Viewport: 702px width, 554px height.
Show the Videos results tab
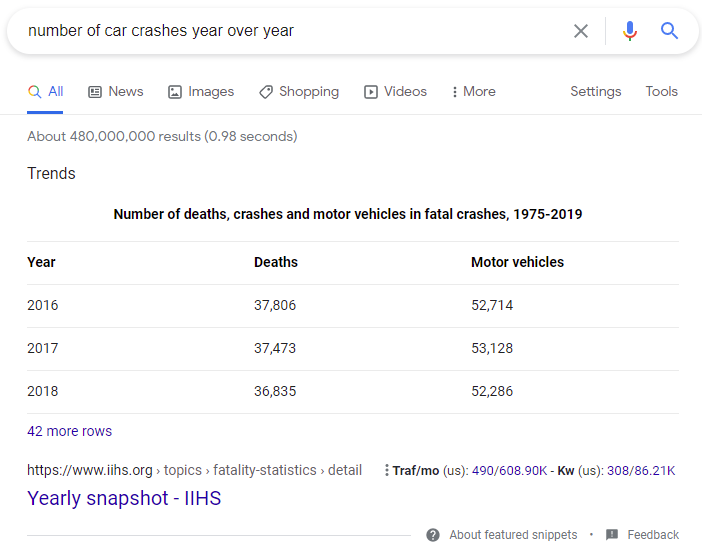[x=395, y=91]
